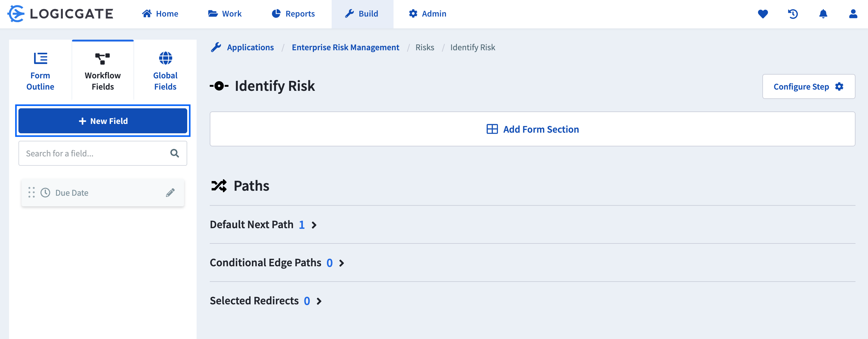
Task: Click the Default Next Path label
Action: pos(252,224)
